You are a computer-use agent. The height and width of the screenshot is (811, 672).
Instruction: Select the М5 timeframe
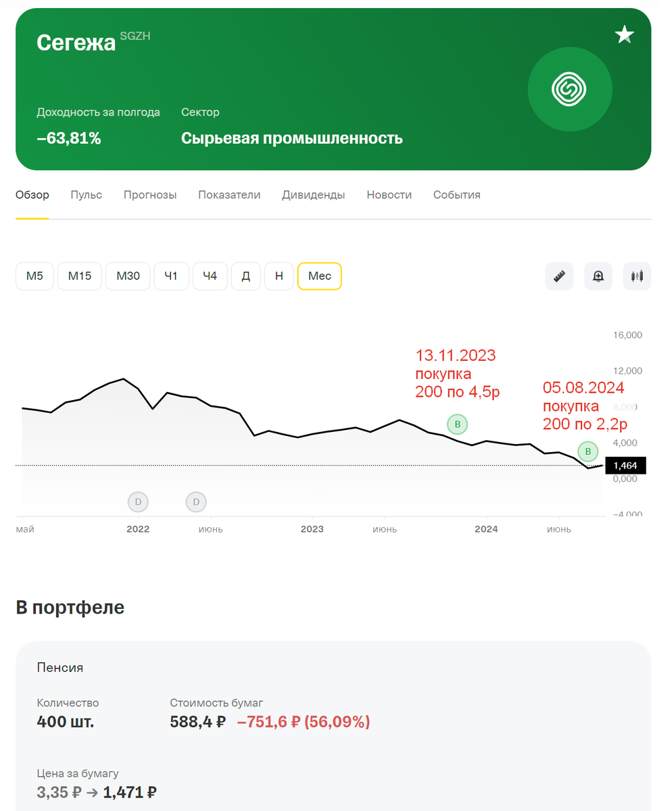(34, 276)
